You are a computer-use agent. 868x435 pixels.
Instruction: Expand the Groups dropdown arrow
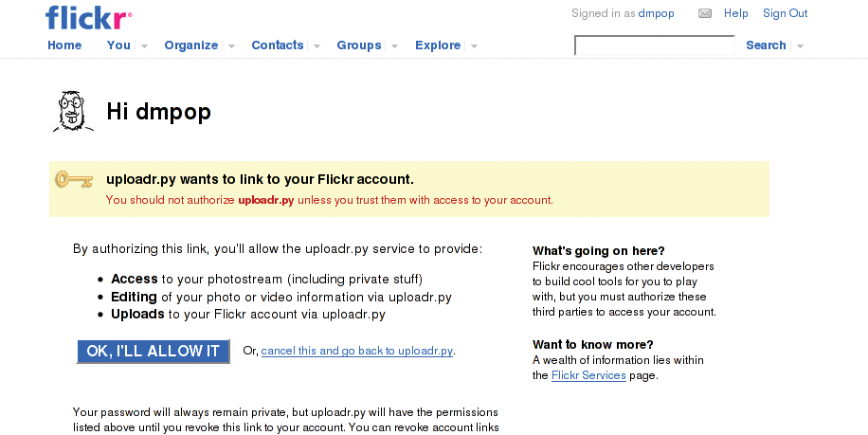(394, 46)
